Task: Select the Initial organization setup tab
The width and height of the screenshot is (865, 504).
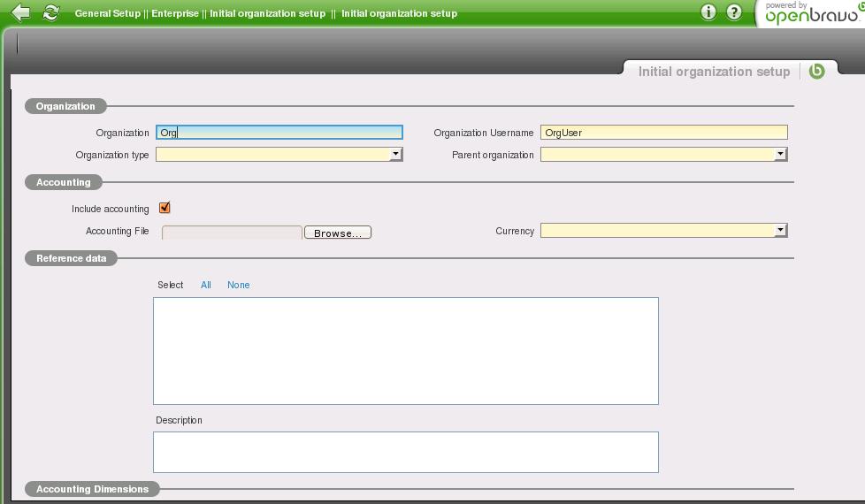Action: coord(713,72)
